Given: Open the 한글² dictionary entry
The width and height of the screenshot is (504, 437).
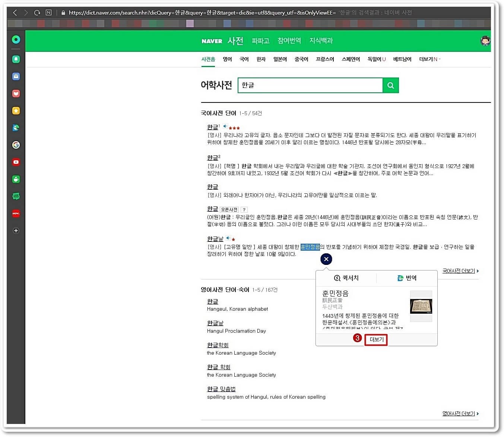Looking at the screenshot, I should point(213,158).
